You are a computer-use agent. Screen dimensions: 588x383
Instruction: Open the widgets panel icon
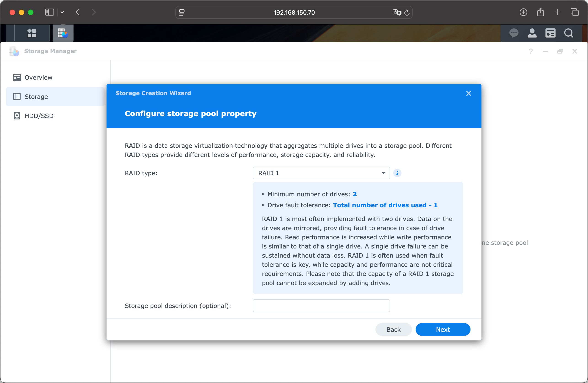point(551,33)
